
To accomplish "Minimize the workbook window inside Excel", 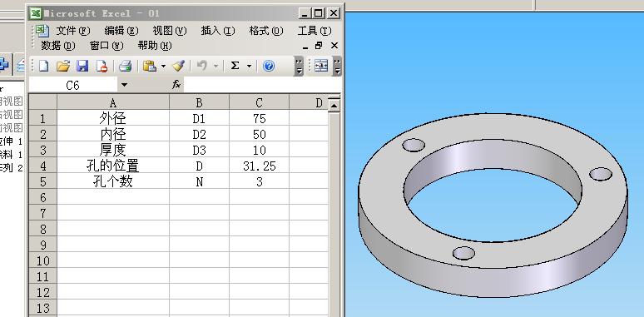I will pyautogui.click(x=305, y=46).
